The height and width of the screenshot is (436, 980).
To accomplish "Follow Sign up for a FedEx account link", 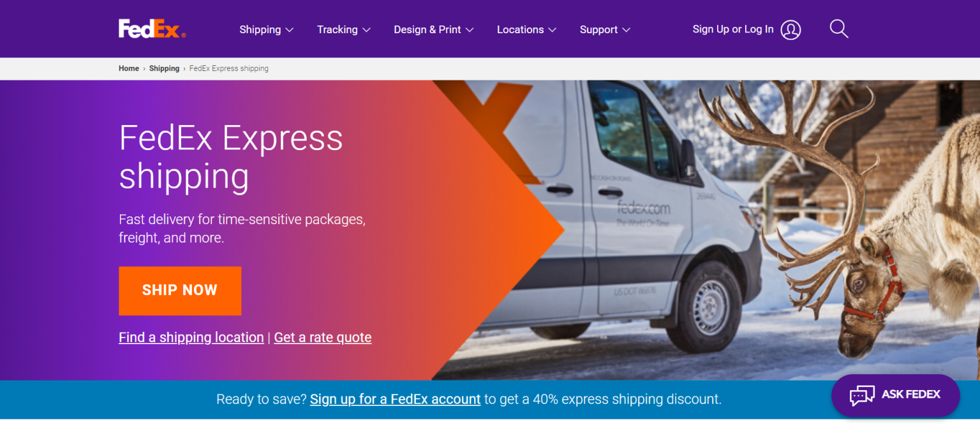I will point(395,400).
